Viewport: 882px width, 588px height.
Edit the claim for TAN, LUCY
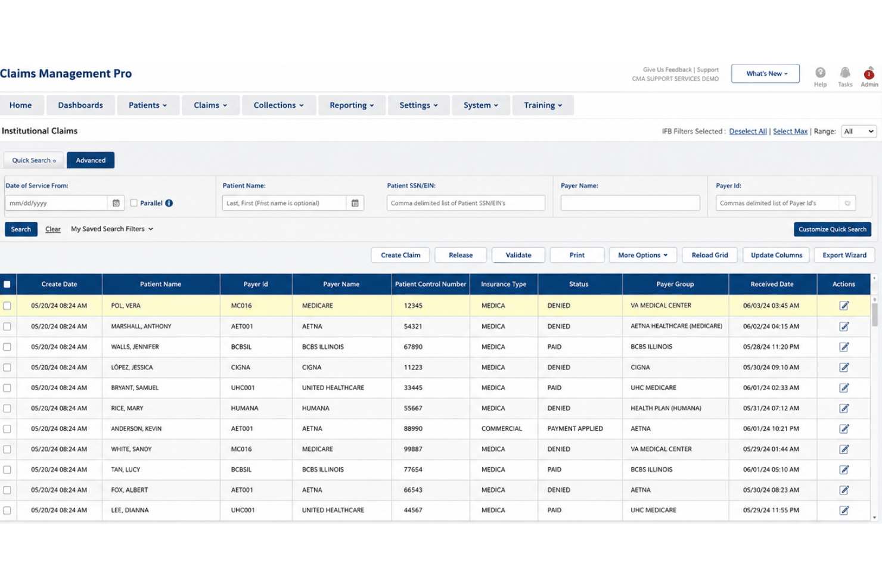(844, 469)
